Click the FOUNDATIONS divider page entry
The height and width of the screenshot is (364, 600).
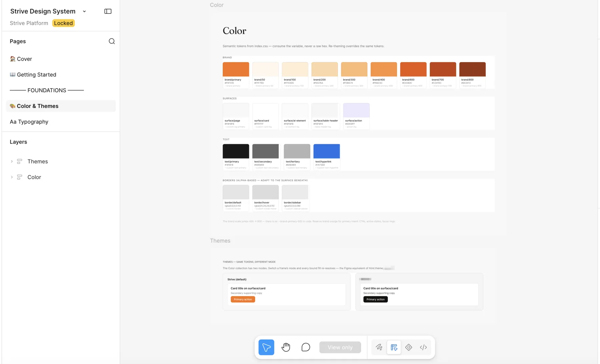(61, 90)
